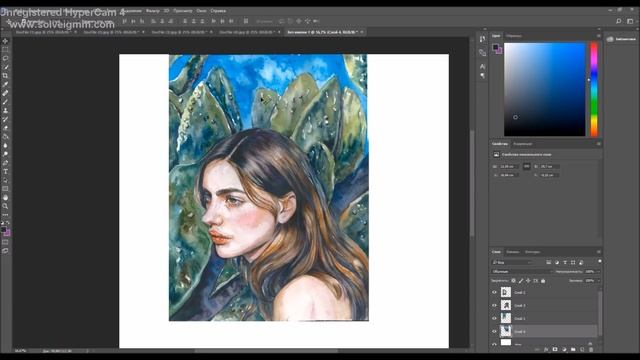Toggle lock image pixels brush icon
The height and width of the screenshot is (360, 640).
pyautogui.click(x=521, y=281)
